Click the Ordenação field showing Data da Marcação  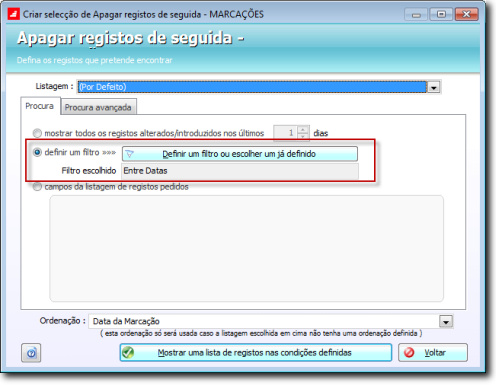(x=264, y=321)
